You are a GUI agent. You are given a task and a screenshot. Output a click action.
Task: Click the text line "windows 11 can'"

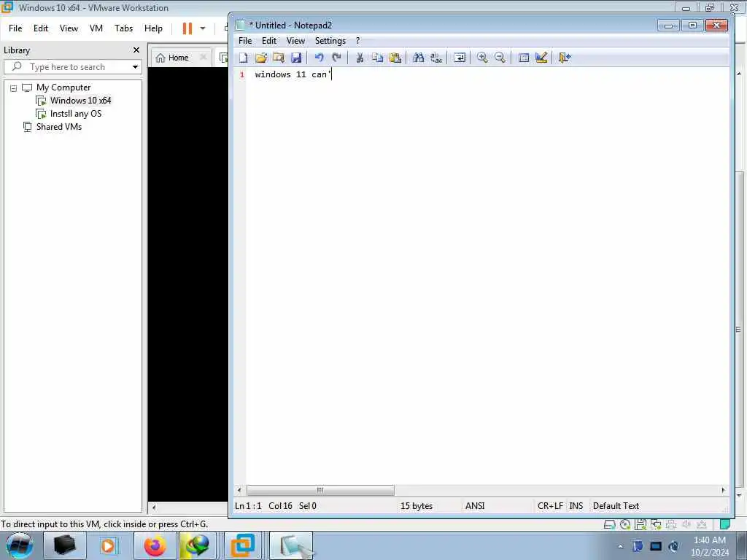pyautogui.click(x=292, y=74)
